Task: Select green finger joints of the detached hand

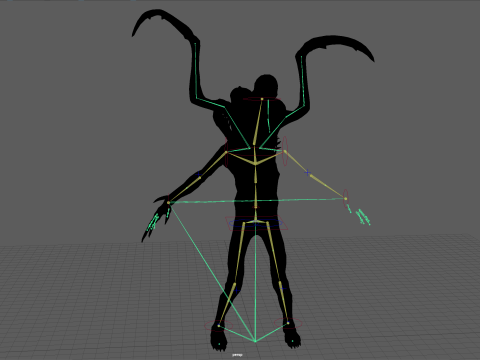Action: pos(363,217)
